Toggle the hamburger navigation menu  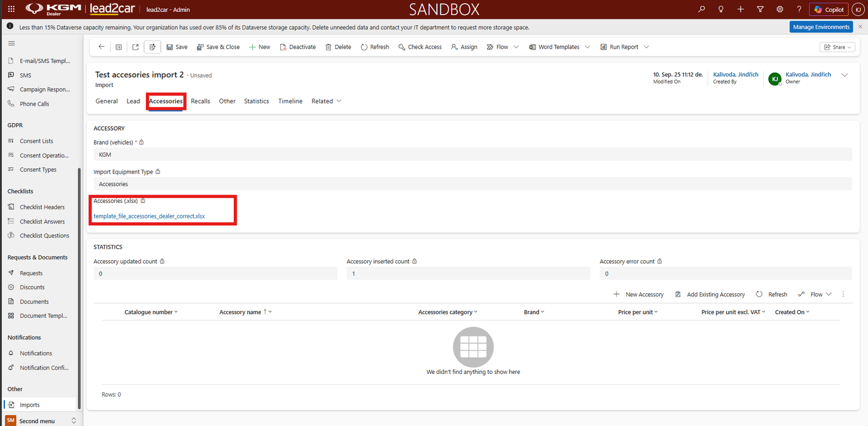pyautogui.click(x=11, y=43)
